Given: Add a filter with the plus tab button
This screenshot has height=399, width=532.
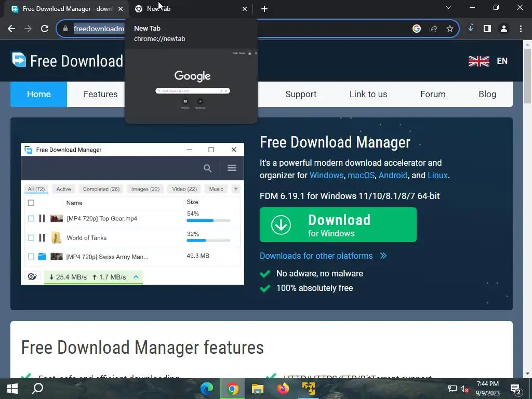Looking at the screenshot, I should tap(236, 189).
